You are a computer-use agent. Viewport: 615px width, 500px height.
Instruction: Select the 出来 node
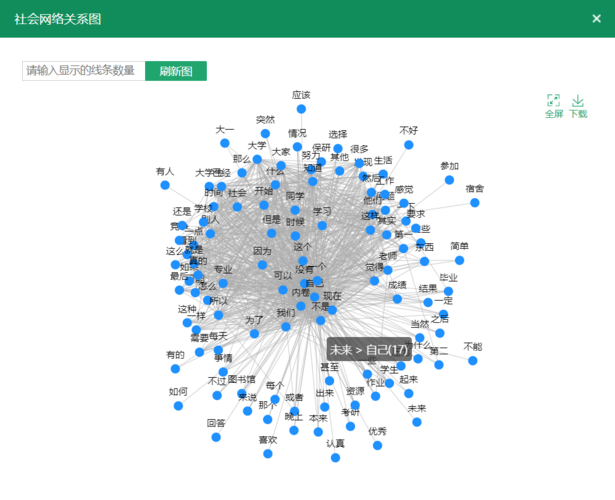click(x=325, y=407)
